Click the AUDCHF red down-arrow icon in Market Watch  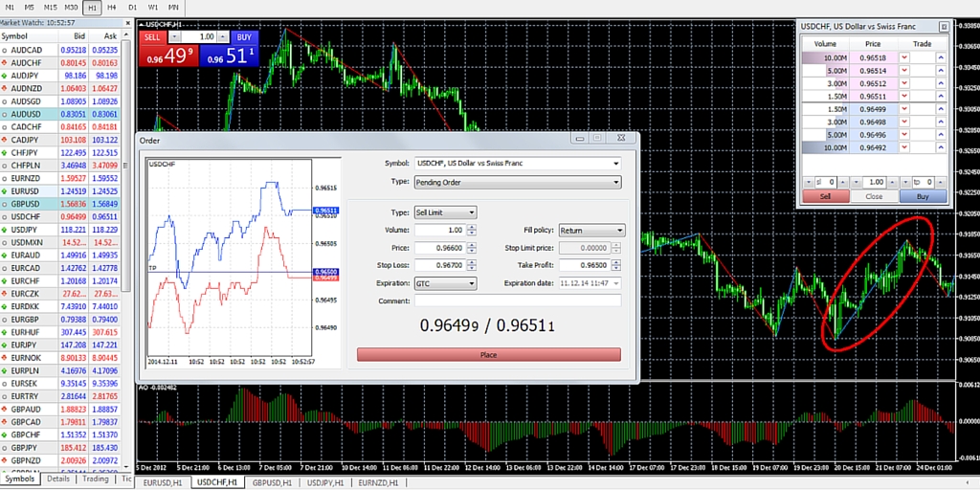(6, 62)
